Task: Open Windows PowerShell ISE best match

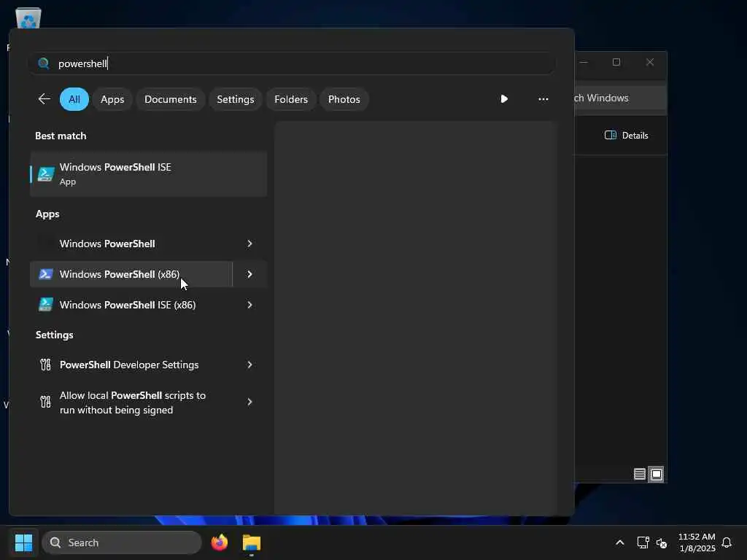Action: point(148,174)
